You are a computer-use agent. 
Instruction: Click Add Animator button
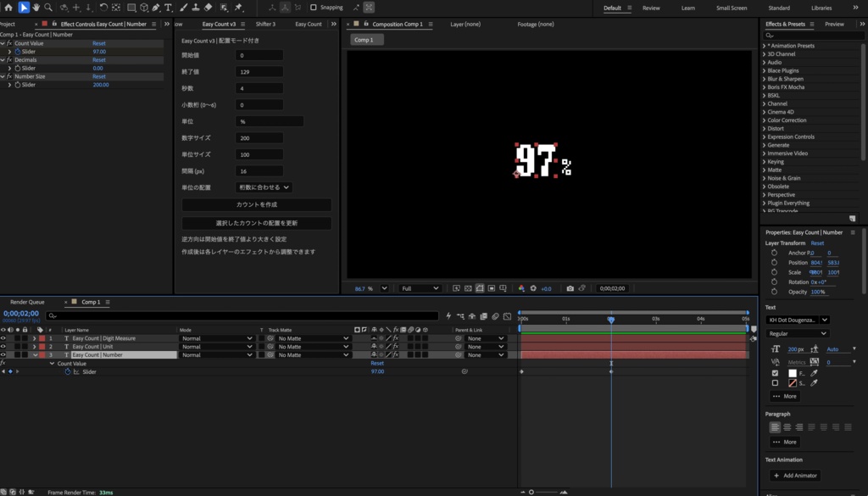[x=795, y=476]
